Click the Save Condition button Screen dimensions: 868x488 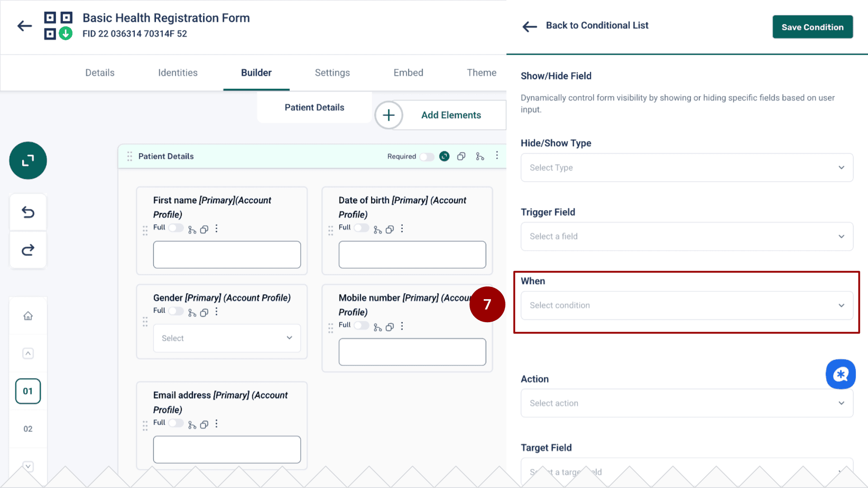point(812,27)
